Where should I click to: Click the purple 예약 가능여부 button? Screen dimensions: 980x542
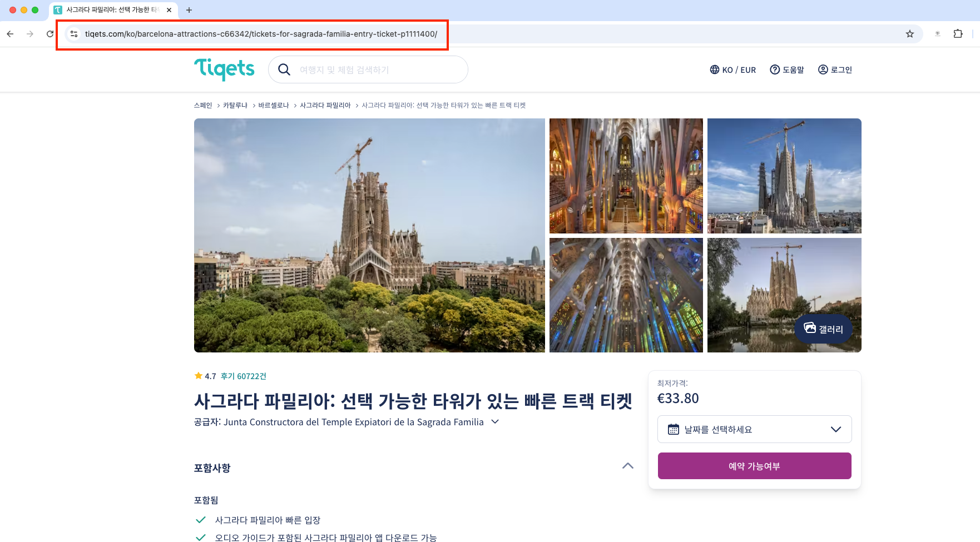coord(755,466)
